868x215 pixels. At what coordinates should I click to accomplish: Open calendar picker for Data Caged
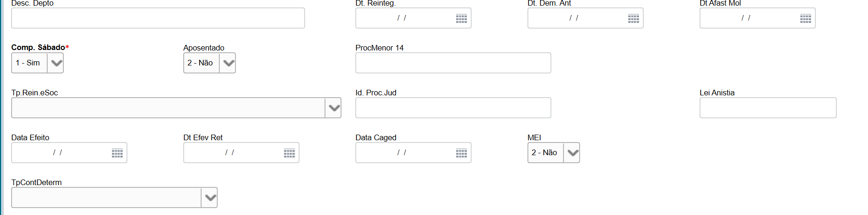(x=461, y=153)
